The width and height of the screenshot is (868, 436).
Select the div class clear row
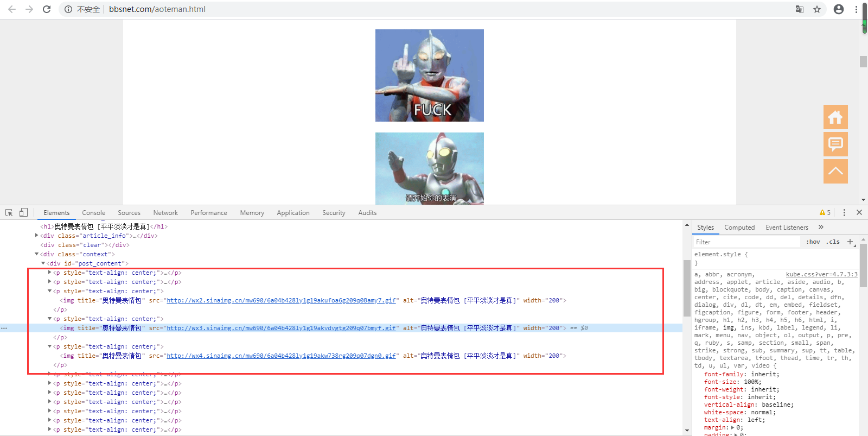(85, 245)
